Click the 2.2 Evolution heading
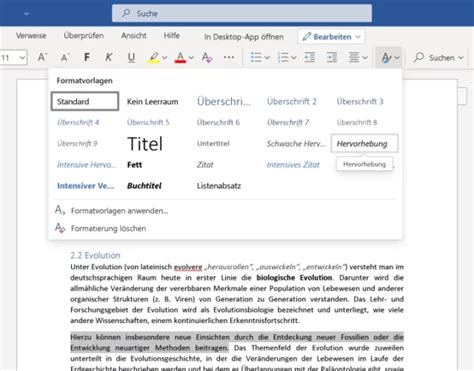The image size is (474, 371). [95, 255]
